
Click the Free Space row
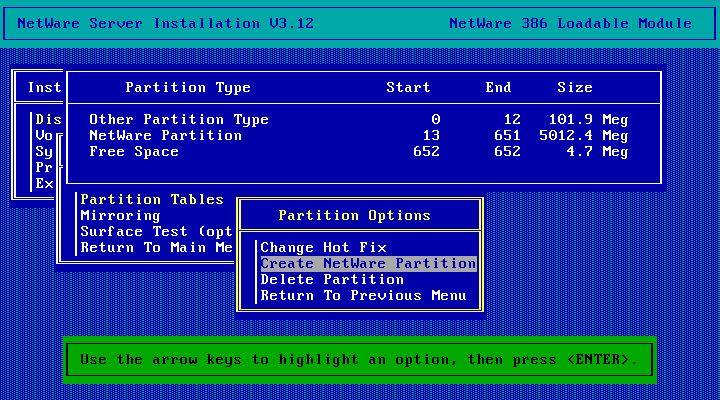click(359, 152)
